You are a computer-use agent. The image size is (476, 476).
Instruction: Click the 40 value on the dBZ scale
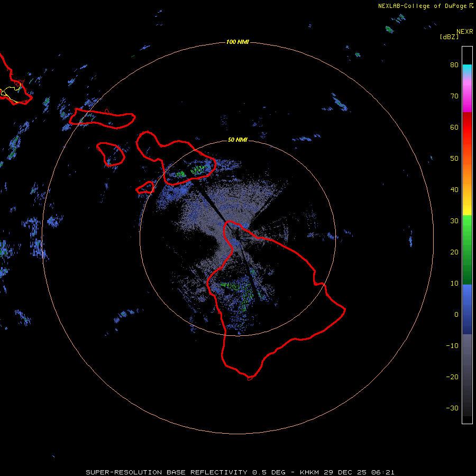tap(454, 190)
